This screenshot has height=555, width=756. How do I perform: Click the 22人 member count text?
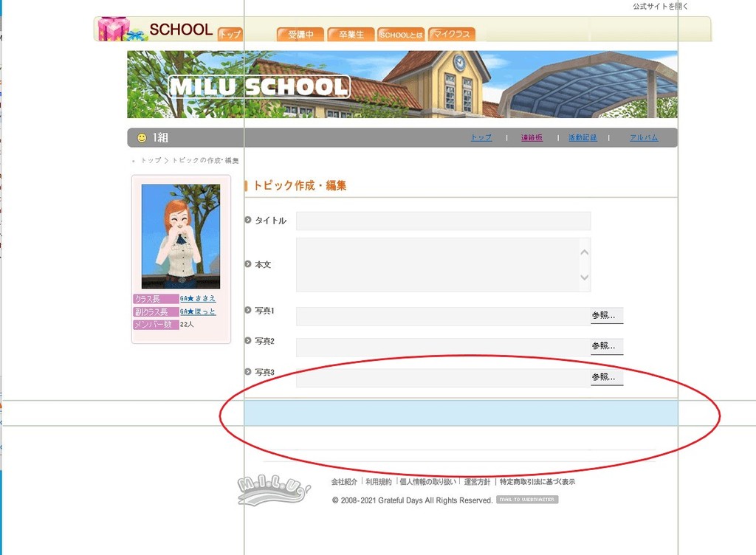click(187, 325)
